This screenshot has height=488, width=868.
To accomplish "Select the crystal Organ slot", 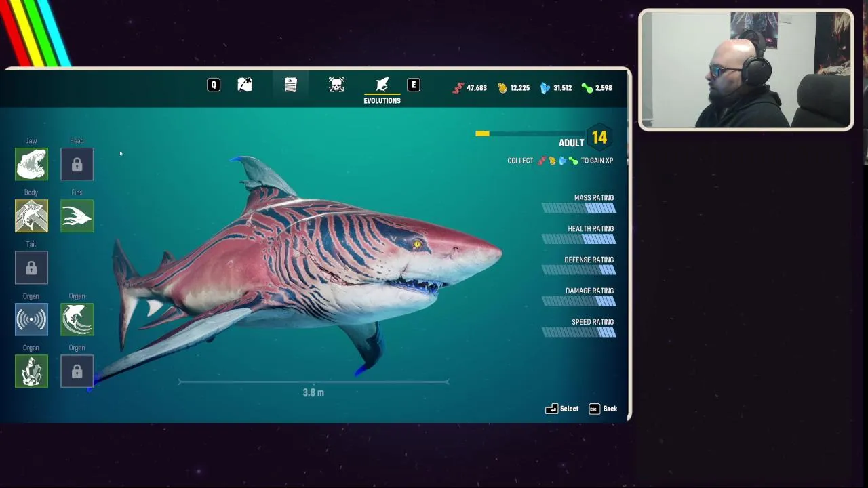I will [x=31, y=371].
